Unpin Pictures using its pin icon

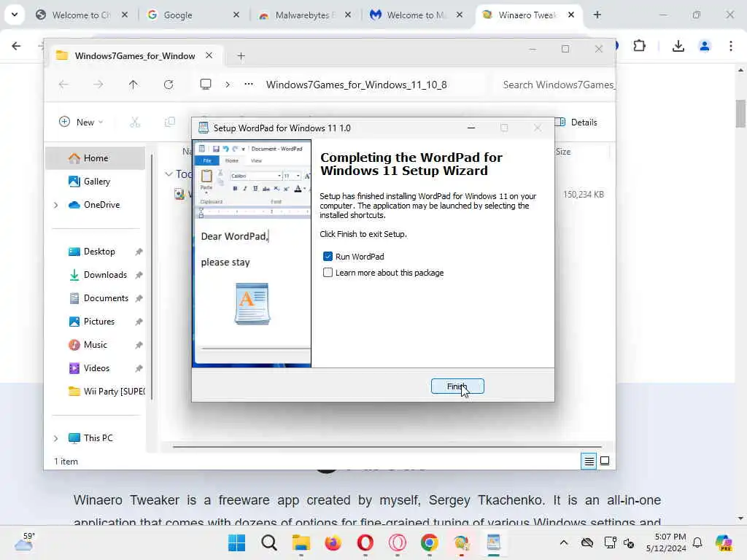[x=139, y=322]
